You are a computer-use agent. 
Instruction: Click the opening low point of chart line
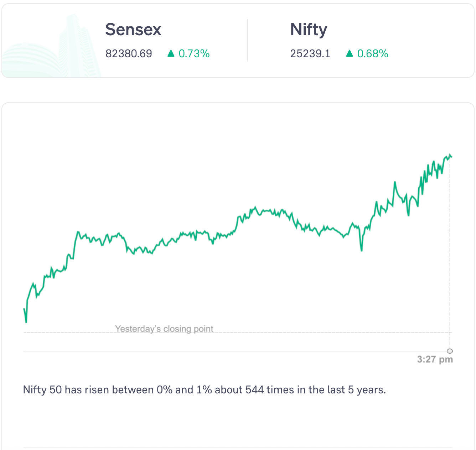(x=26, y=322)
